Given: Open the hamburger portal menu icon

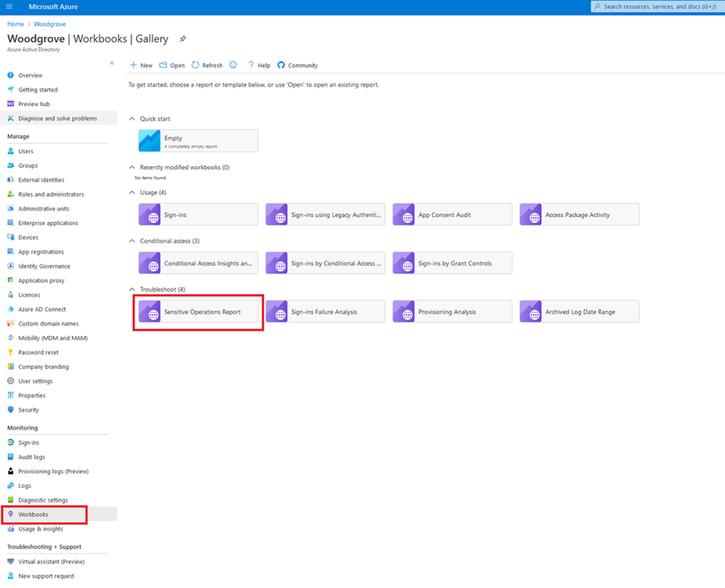Looking at the screenshot, I should point(9,7).
